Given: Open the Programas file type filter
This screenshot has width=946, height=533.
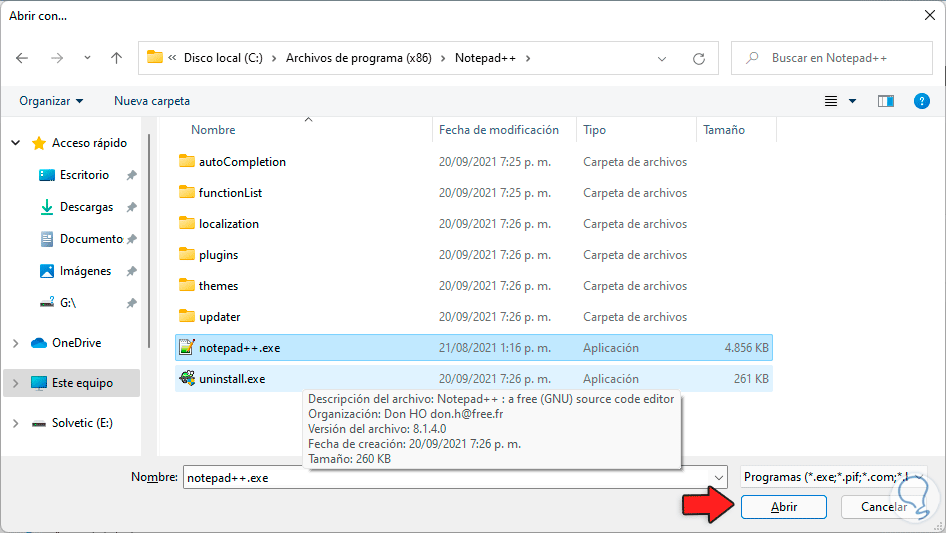Looking at the screenshot, I should click(x=834, y=477).
